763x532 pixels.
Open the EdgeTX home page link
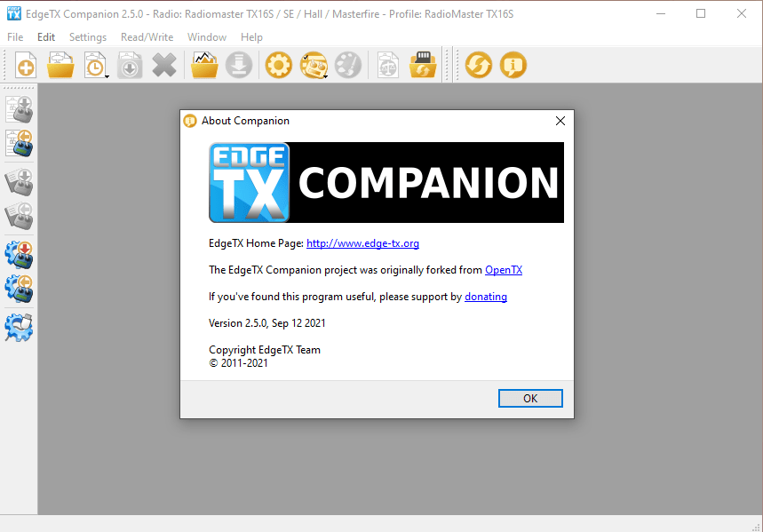click(x=362, y=242)
